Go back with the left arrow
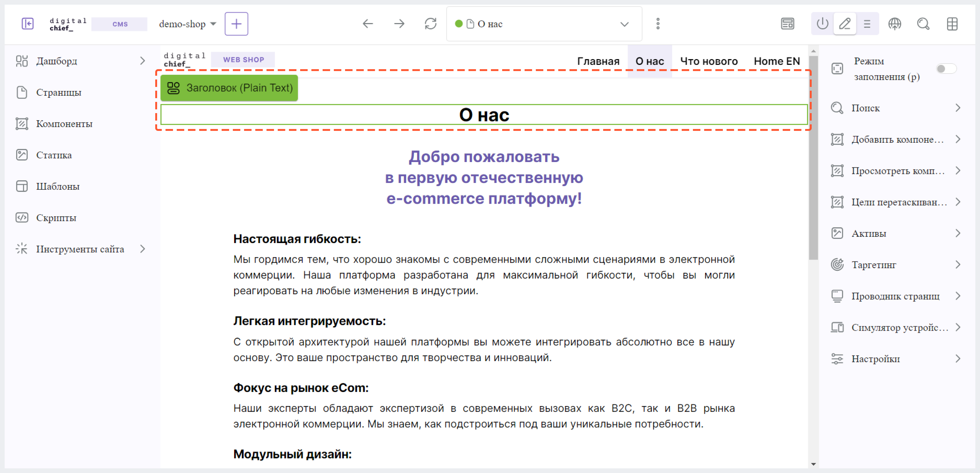 tap(367, 24)
